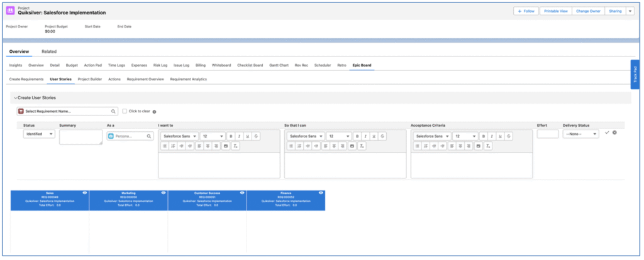
Task: Open the Delivery Status dropdown
Action: pyautogui.click(x=580, y=134)
